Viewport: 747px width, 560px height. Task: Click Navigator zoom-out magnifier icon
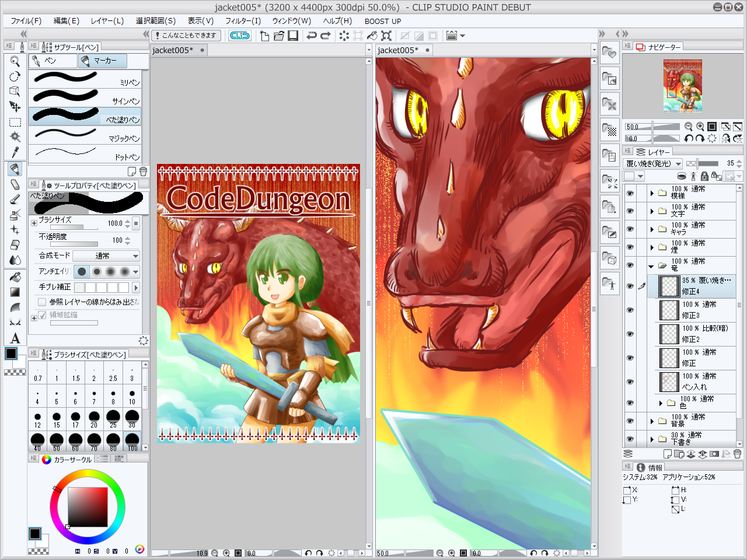[689, 127]
